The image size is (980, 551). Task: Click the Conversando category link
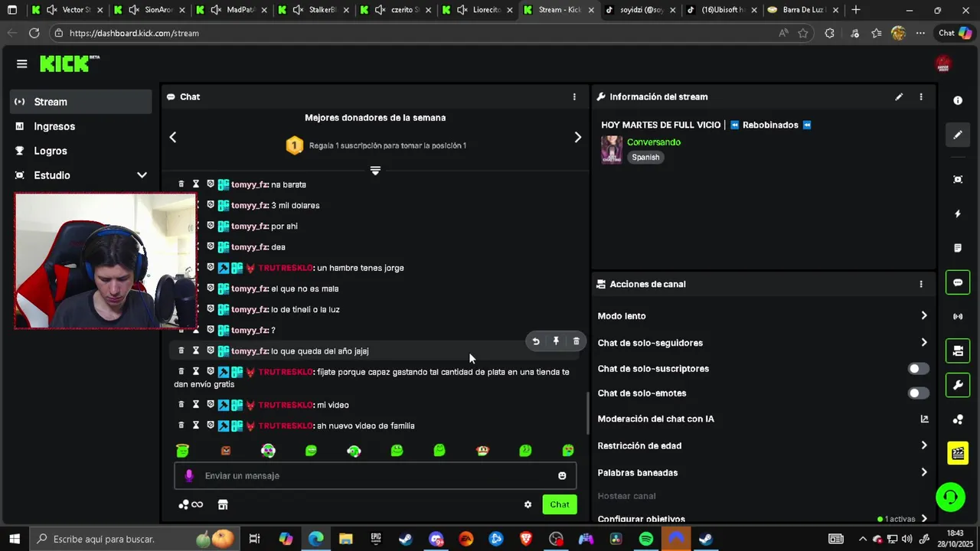point(653,142)
